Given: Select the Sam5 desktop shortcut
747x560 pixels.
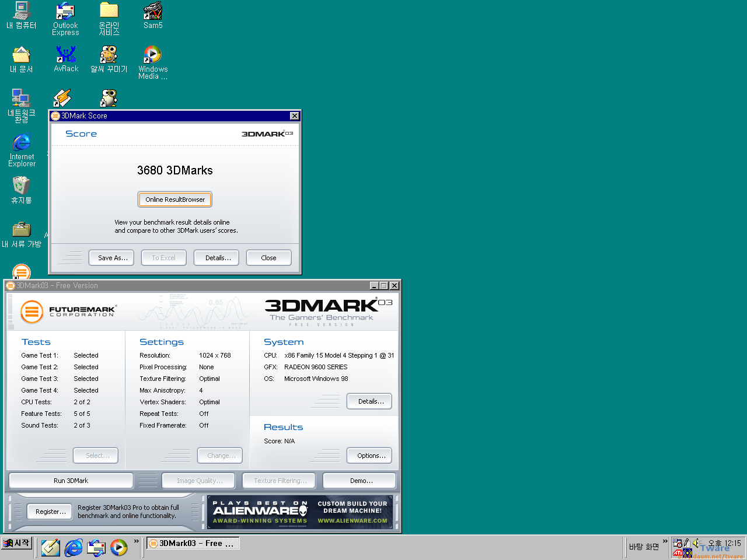Looking at the screenshot, I should (153, 16).
